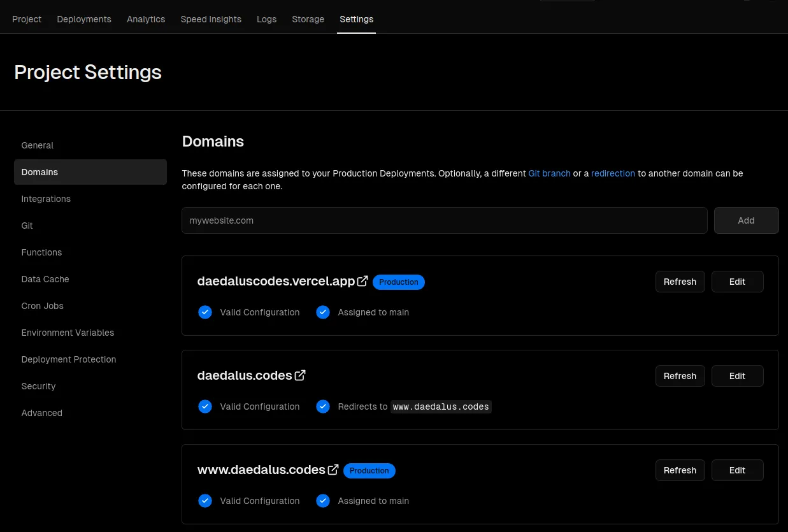Screen dimensions: 788x532
Task: Switch to the Deployments tab
Action: click(84, 19)
